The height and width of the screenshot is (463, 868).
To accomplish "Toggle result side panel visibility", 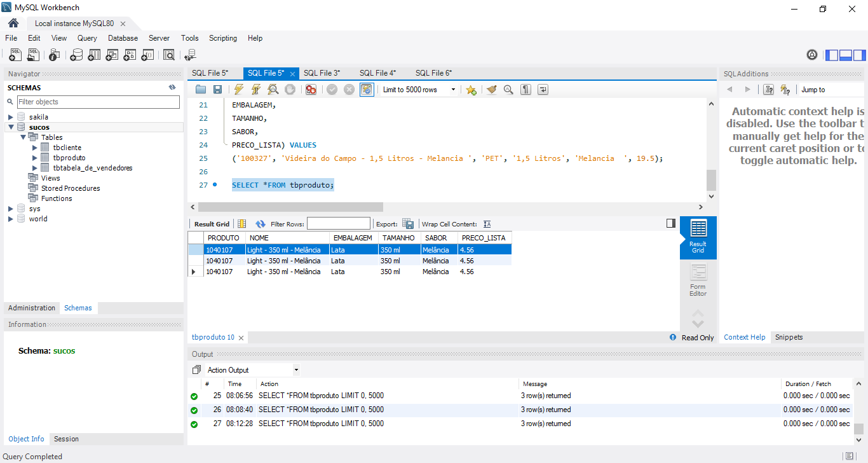I will pyautogui.click(x=670, y=223).
